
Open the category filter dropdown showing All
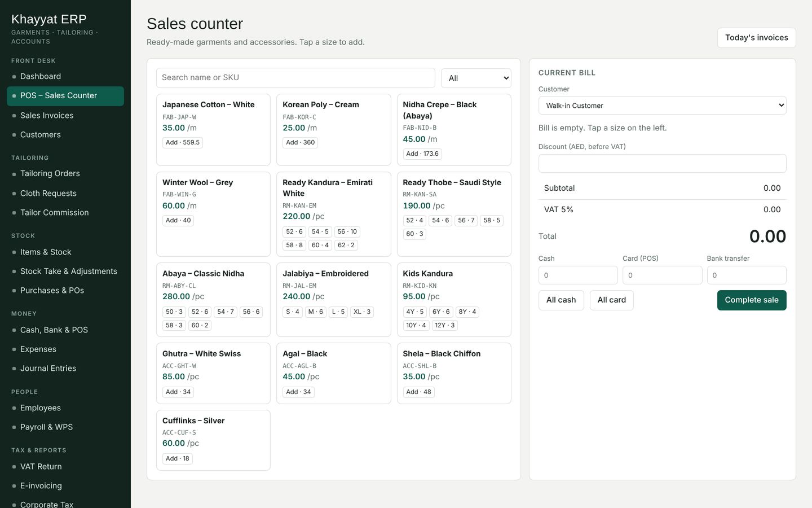pyautogui.click(x=476, y=78)
